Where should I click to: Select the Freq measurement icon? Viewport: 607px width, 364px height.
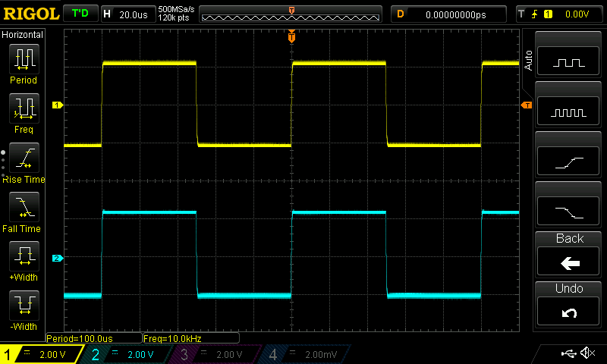pyautogui.click(x=24, y=108)
